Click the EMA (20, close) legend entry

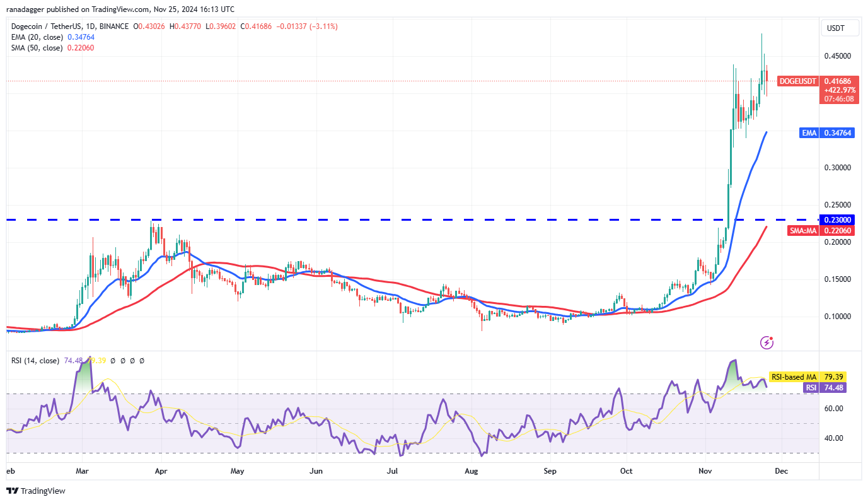coord(37,37)
